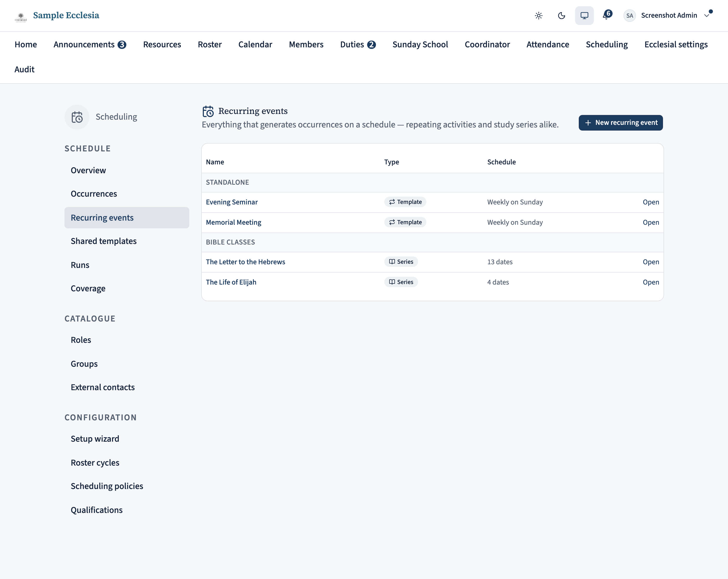Switch to dark theme moon icon

[562, 16]
